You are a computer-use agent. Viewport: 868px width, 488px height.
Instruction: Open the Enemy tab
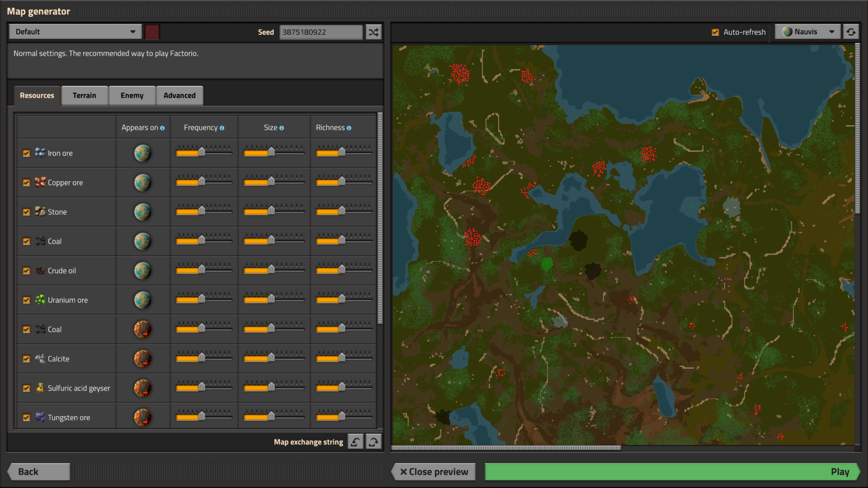132,95
